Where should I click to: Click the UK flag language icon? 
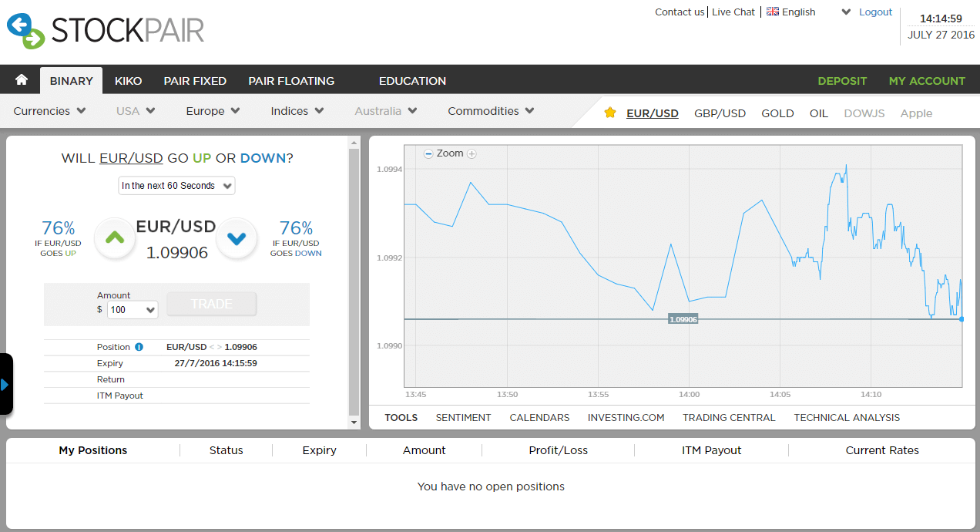pos(773,12)
